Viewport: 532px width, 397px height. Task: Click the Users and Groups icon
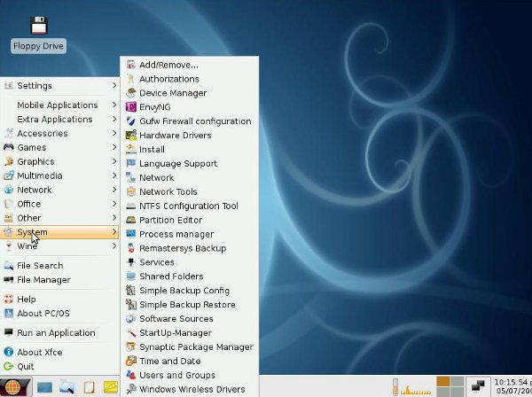(131, 375)
